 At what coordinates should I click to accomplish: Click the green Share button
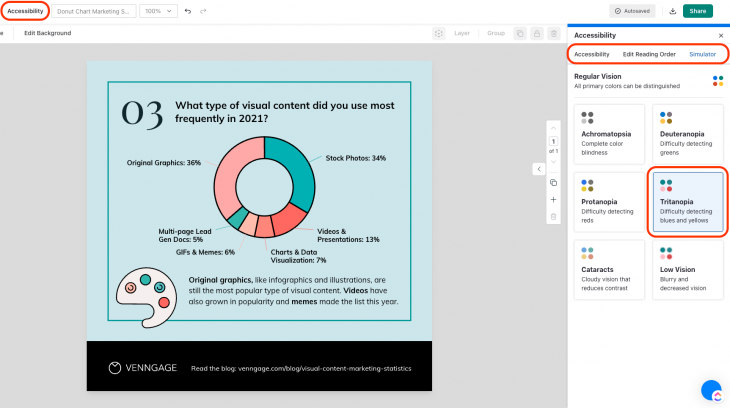click(x=697, y=11)
